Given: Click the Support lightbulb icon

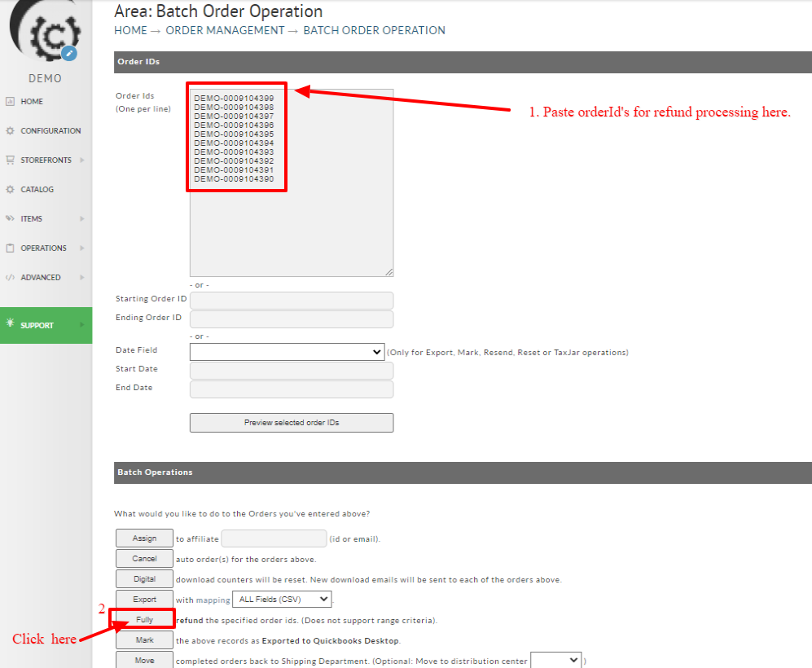Looking at the screenshot, I should (x=10, y=323).
